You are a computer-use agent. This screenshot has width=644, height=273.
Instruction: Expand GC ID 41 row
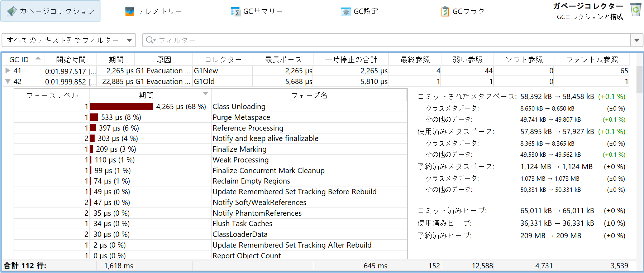pos(8,70)
